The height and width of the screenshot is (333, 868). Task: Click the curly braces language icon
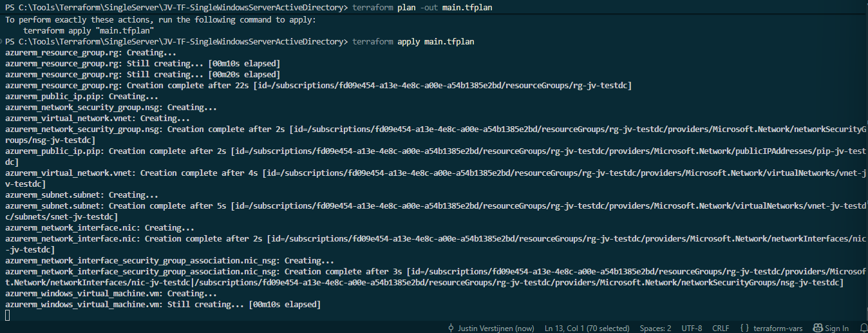(x=744, y=328)
